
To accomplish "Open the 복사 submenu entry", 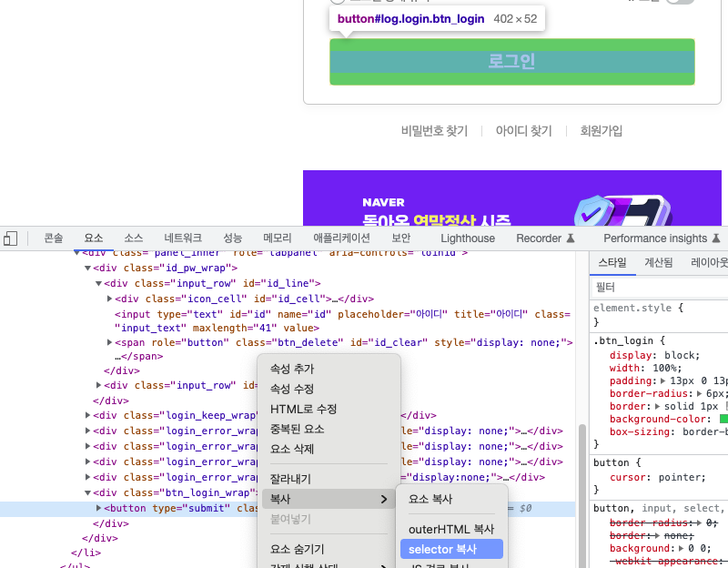I will 329,499.
